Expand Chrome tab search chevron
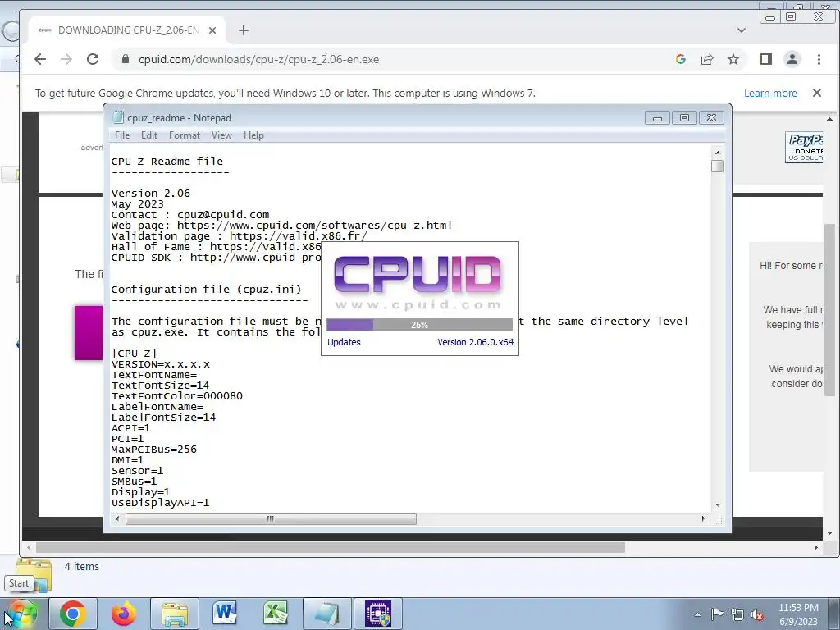Image resolution: width=840 pixels, height=630 pixels. click(742, 30)
